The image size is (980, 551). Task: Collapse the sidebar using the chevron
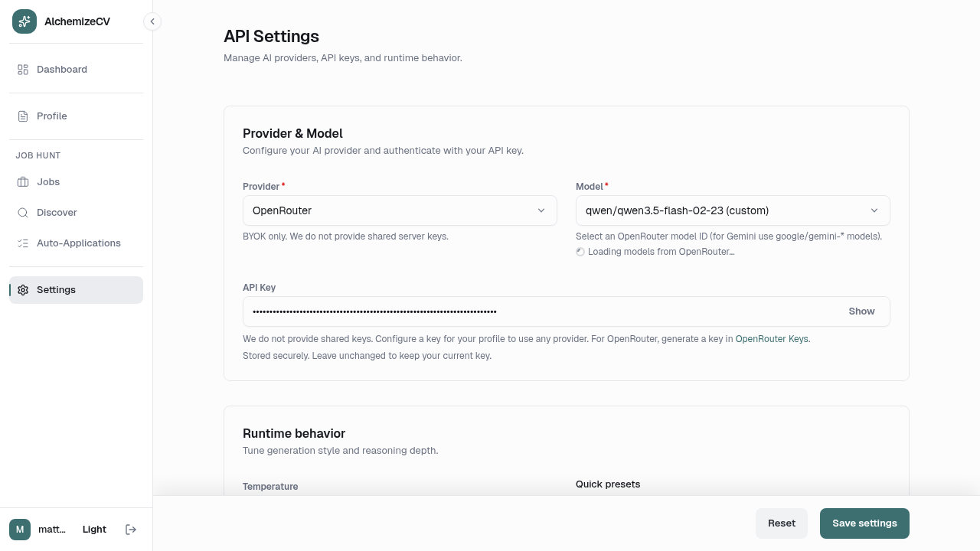(x=152, y=21)
